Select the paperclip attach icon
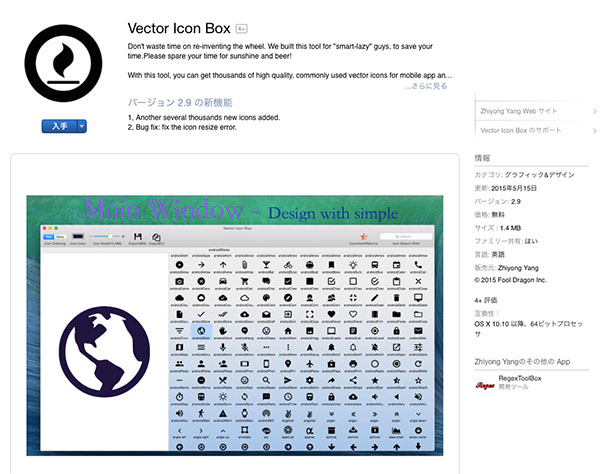 [x=245, y=265]
